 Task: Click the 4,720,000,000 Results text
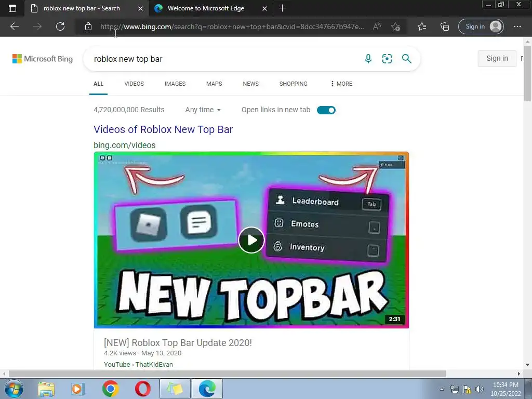[129, 110]
